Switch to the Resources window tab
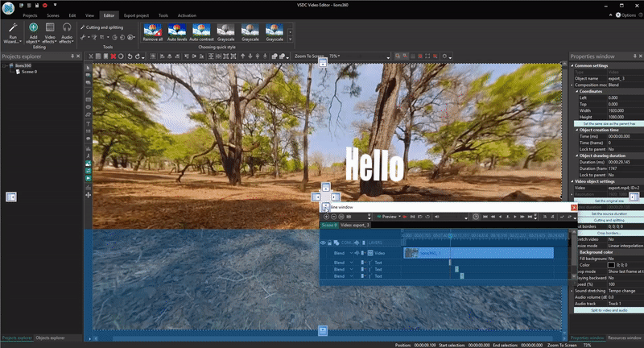The height and width of the screenshot is (348, 644). point(625,338)
